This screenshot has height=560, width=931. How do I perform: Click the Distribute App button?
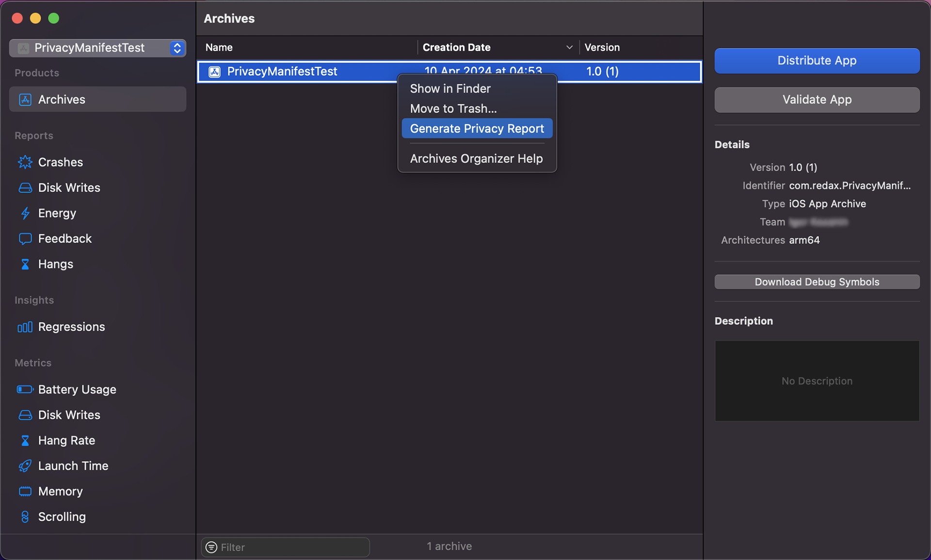[817, 61]
